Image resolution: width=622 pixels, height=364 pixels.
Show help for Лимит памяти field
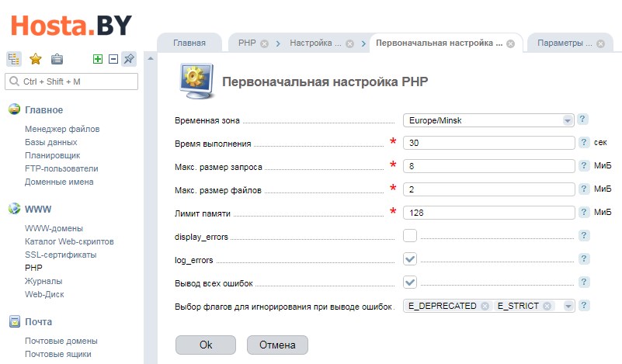click(x=583, y=213)
